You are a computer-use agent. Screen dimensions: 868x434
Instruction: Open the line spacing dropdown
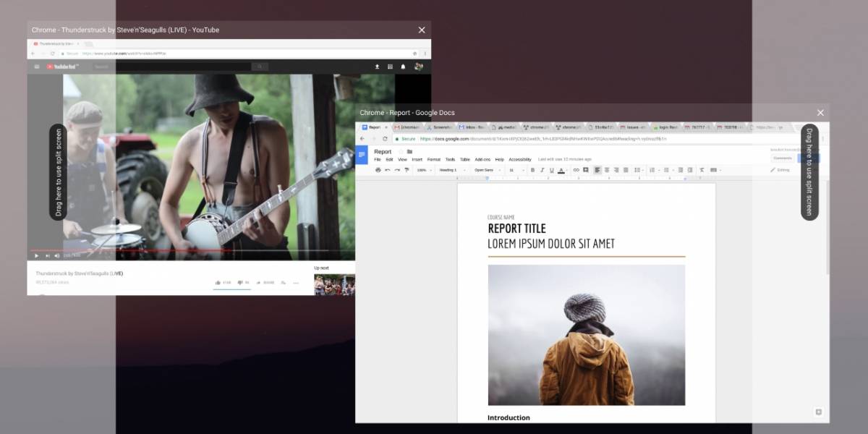[637, 170]
